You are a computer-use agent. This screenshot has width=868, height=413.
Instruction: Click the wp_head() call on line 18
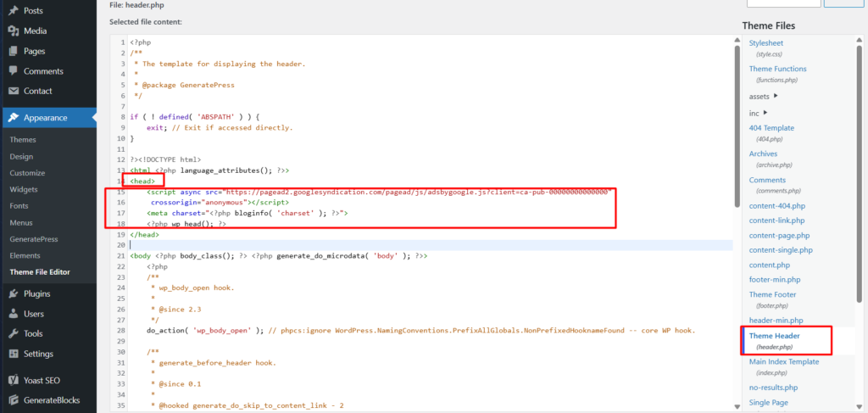pos(193,224)
